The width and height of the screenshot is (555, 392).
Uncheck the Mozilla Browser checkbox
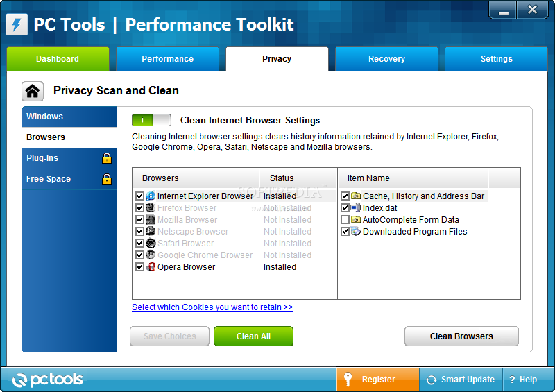click(x=140, y=219)
